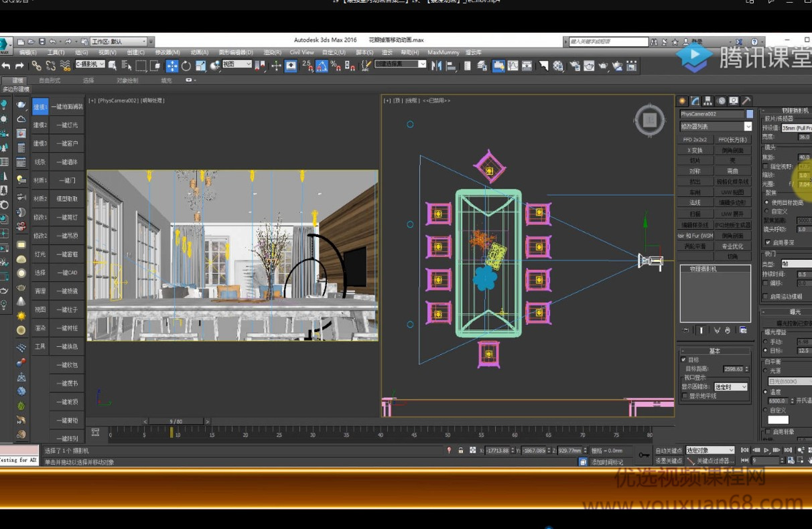Expand the 修改器列表 modifier list dropdown
The width and height of the screenshot is (812, 529).
coord(748,127)
